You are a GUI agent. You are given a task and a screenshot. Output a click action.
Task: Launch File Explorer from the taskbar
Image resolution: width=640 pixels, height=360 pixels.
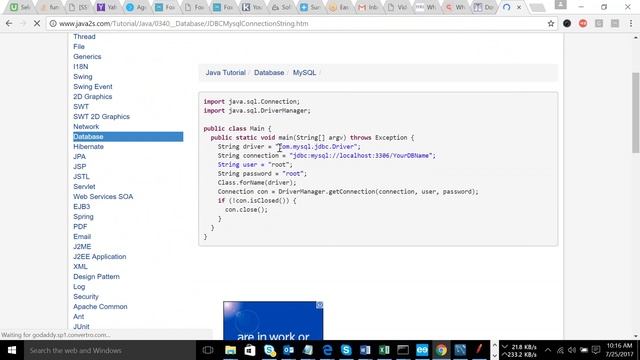pos(231,350)
